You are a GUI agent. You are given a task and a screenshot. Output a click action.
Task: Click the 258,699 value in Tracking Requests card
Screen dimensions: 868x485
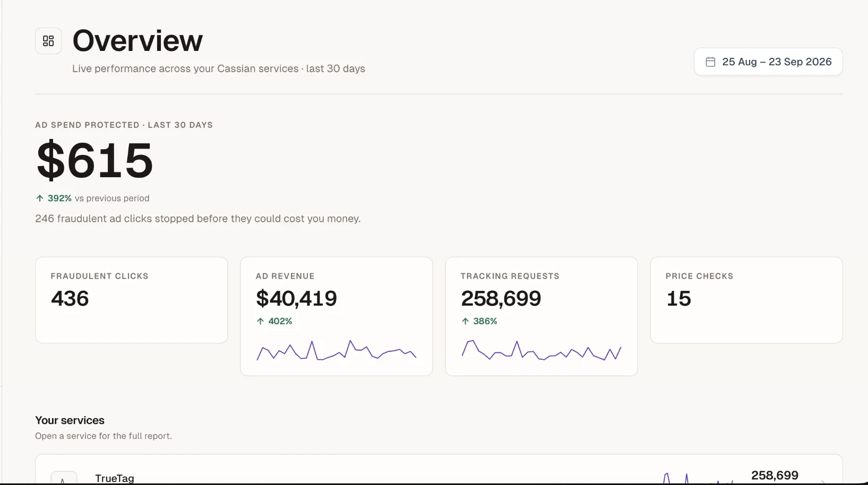click(x=501, y=299)
